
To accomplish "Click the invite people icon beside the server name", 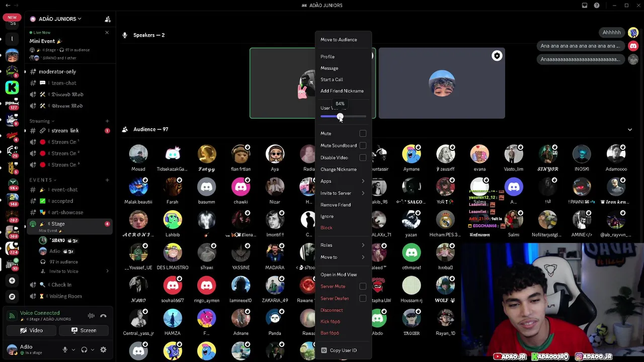I will point(108,19).
